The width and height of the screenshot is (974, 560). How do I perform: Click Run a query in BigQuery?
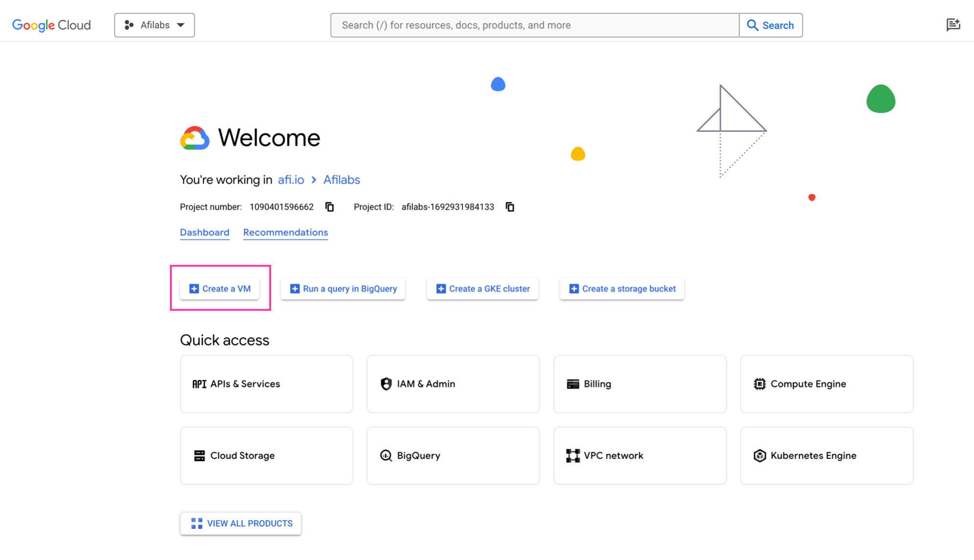343,288
